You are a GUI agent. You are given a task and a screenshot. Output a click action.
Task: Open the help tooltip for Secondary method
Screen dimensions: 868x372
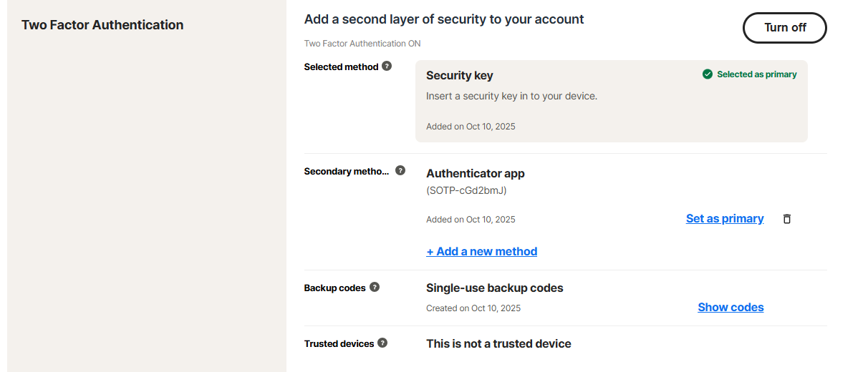point(400,171)
